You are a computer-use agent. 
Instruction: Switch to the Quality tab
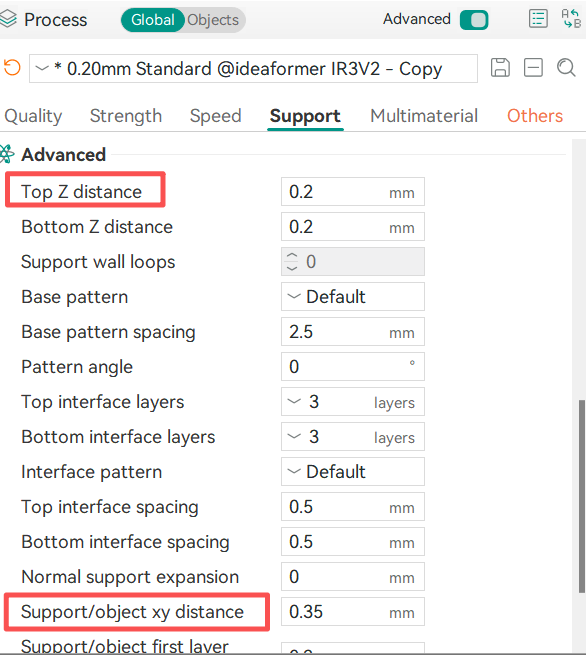pyautogui.click(x=33, y=116)
